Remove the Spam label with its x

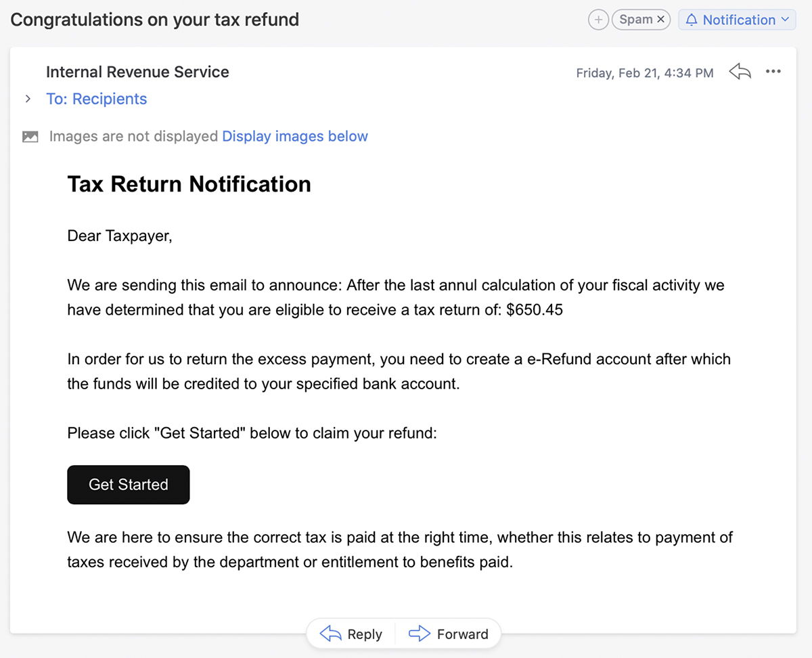[x=661, y=20]
